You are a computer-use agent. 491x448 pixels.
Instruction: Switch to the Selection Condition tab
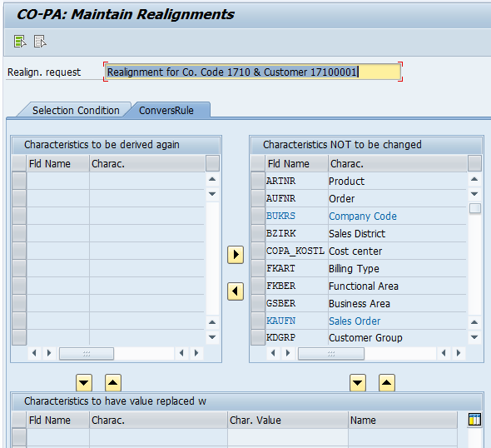click(76, 110)
